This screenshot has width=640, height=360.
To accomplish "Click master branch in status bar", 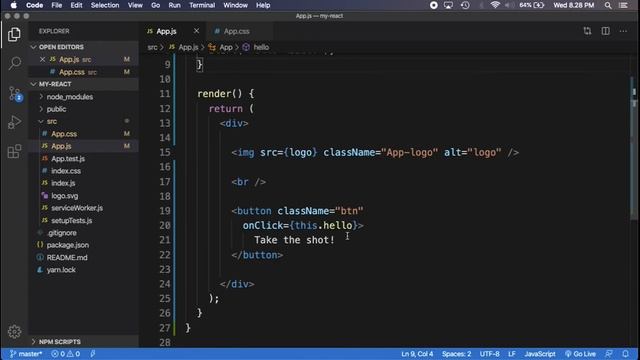I will (x=26, y=354).
